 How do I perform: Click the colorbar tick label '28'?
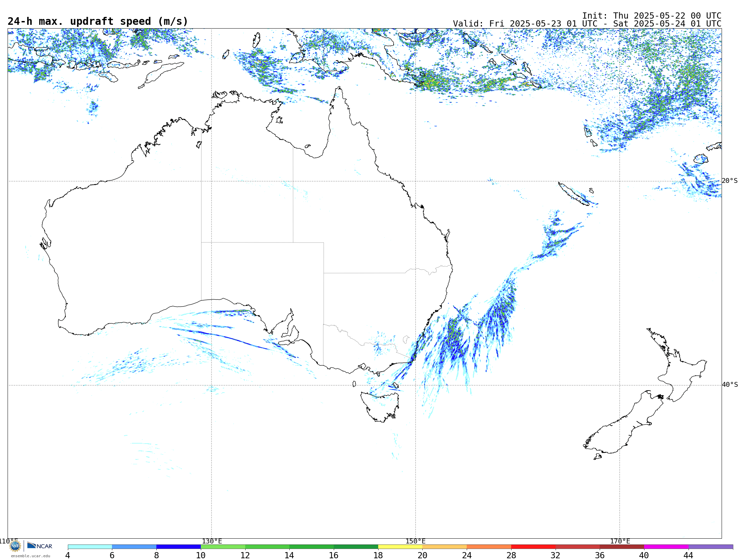[x=511, y=556]
